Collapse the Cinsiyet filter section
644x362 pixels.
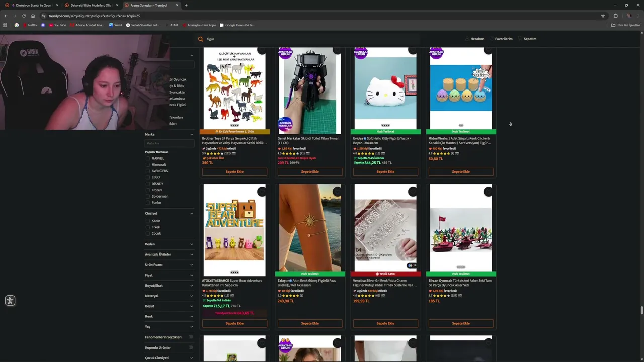(192, 213)
